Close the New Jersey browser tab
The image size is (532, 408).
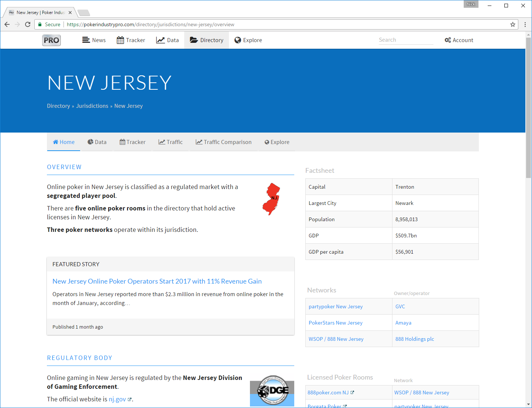[70, 13]
